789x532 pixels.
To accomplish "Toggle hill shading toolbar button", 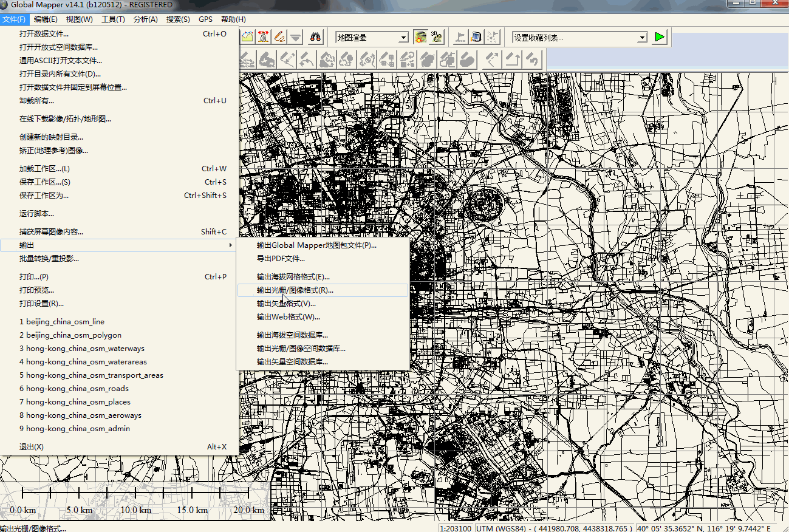I will 420,37.
